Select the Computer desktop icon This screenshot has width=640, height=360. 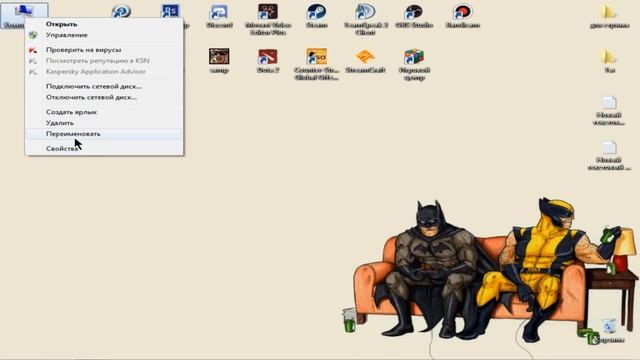click(24, 15)
